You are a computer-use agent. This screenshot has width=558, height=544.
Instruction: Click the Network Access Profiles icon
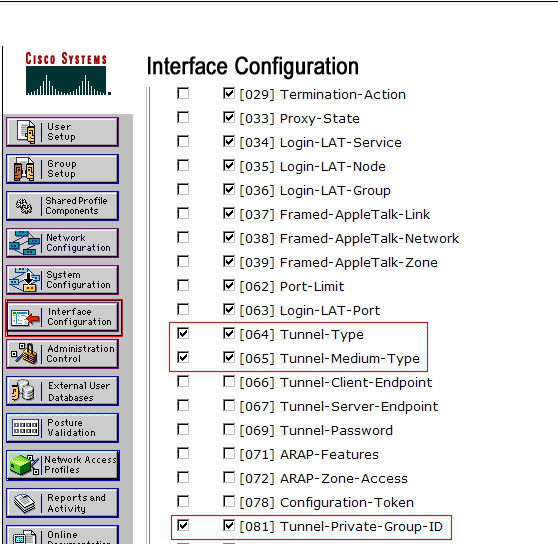[24, 465]
